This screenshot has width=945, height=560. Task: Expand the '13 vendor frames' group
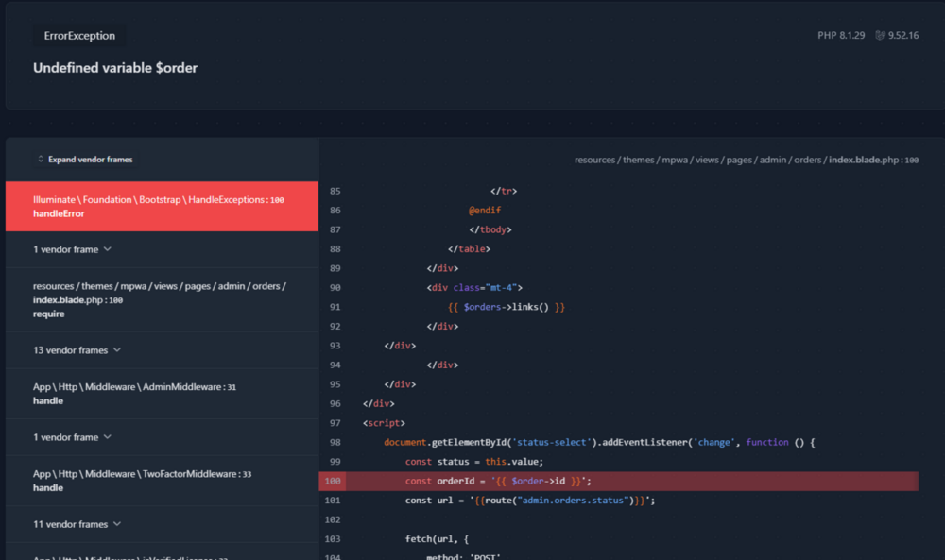pos(77,350)
